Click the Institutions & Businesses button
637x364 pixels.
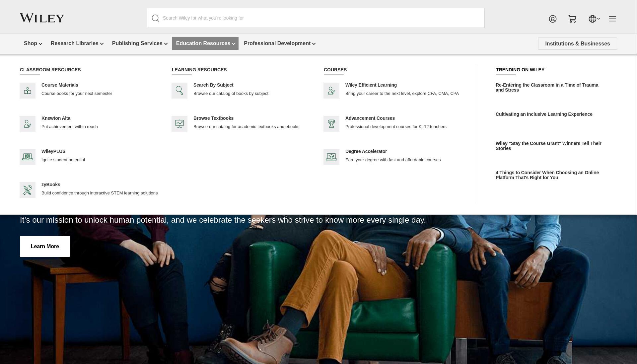click(x=577, y=43)
